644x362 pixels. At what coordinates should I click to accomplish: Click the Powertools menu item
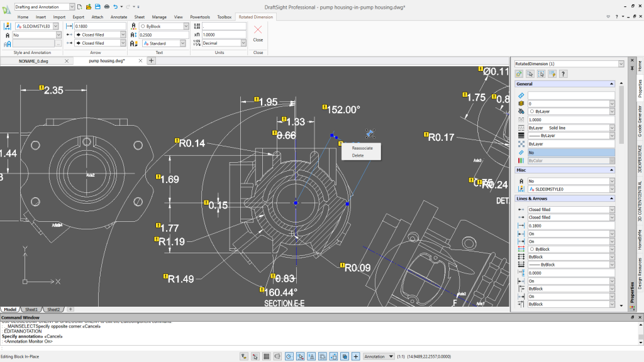tap(199, 17)
